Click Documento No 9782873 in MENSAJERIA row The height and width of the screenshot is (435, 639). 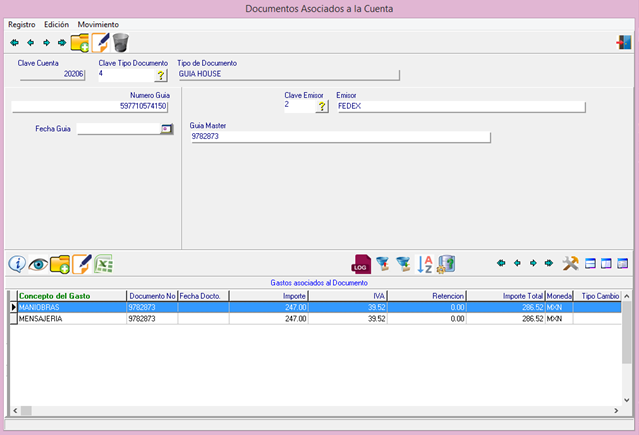152,319
